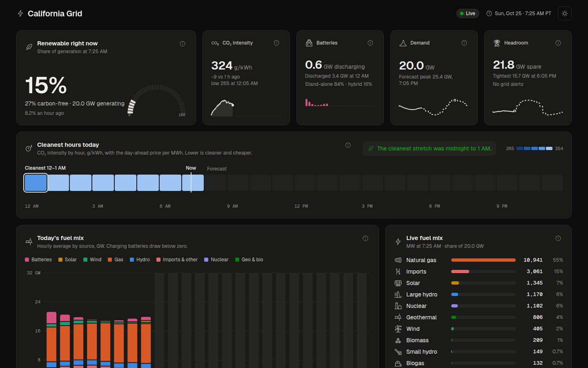588x368 pixels.
Task: Toggle Solar series in chart legend
Action: (67, 260)
